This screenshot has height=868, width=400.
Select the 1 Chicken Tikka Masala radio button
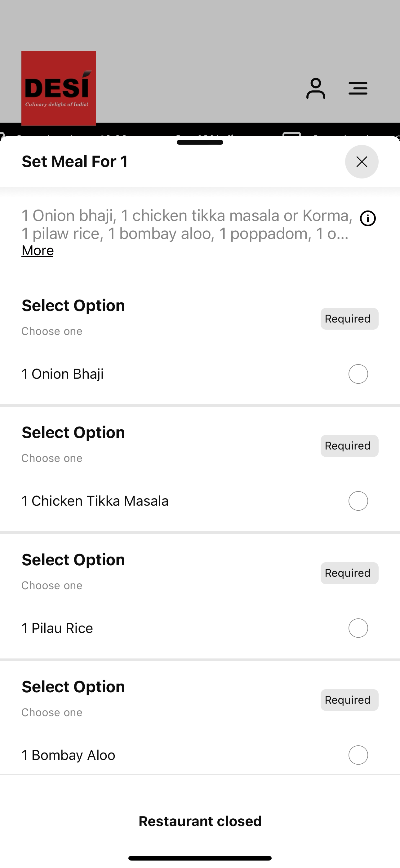click(358, 501)
